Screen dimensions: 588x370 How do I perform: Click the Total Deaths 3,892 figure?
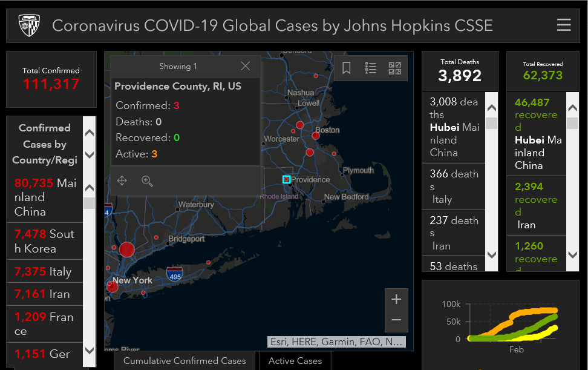(x=460, y=76)
